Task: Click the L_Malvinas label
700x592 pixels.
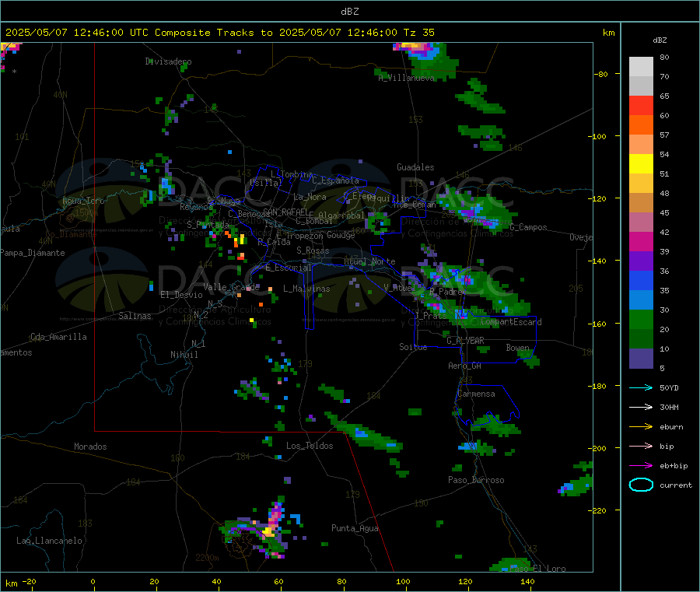Action: (x=306, y=289)
